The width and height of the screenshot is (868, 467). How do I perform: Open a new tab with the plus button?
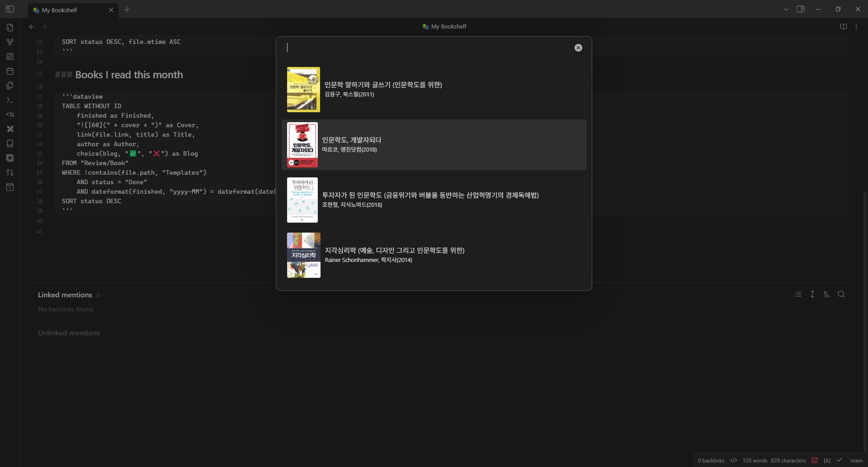[x=127, y=10]
